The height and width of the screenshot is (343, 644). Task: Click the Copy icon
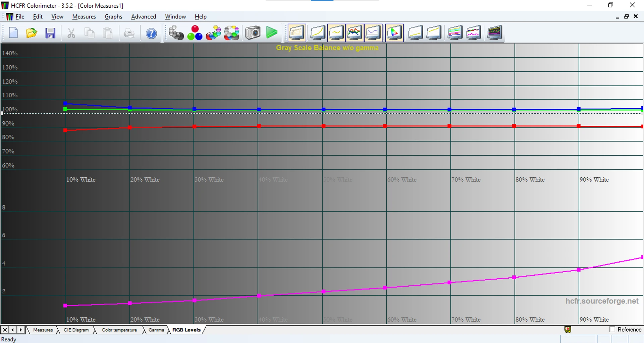pyautogui.click(x=90, y=33)
